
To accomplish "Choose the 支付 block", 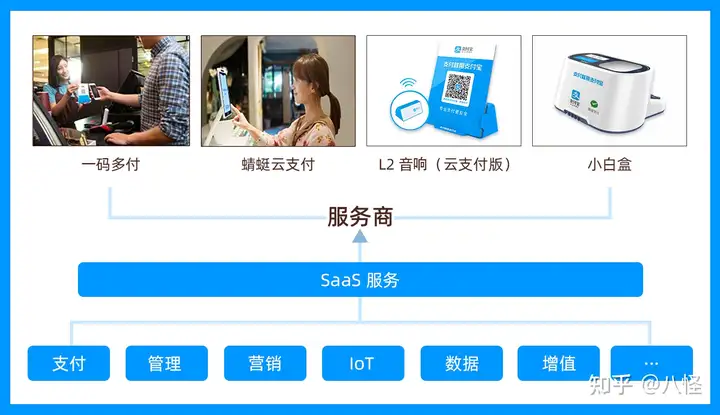I will pyautogui.click(x=69, y=363).
